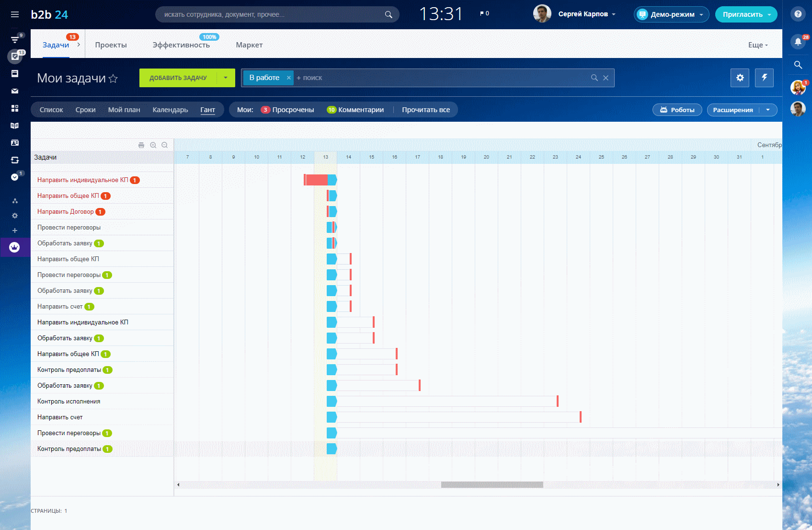The width and height of the screenshot is (812, 530).
Task: Open the Маркет tab
Action: point(249,45)
